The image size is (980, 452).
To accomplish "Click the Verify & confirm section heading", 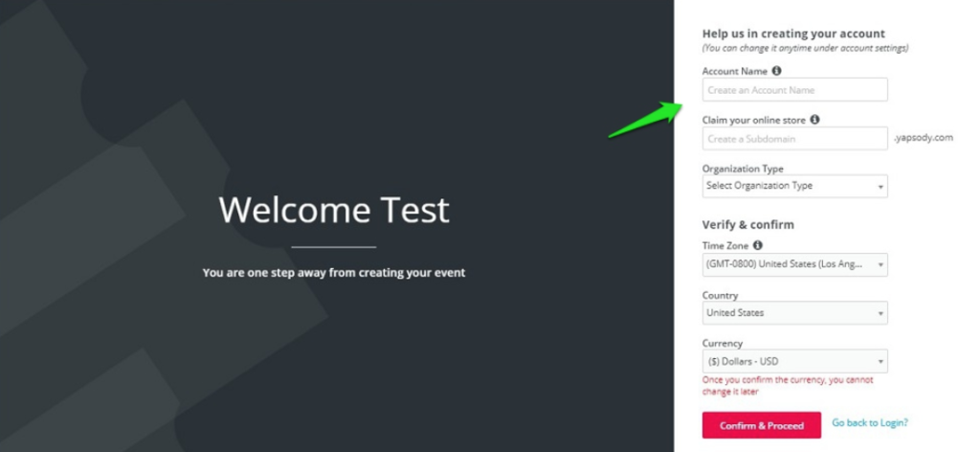I will coord(748,225).
